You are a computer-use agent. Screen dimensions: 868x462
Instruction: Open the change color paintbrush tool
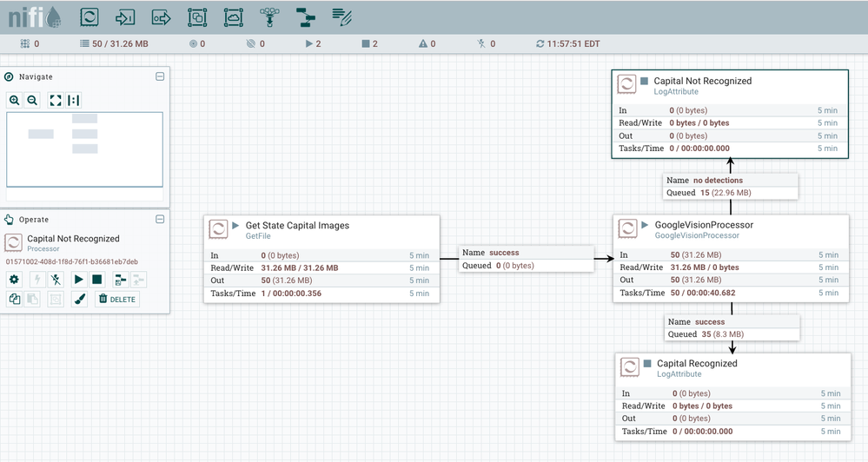click(79, 299)
